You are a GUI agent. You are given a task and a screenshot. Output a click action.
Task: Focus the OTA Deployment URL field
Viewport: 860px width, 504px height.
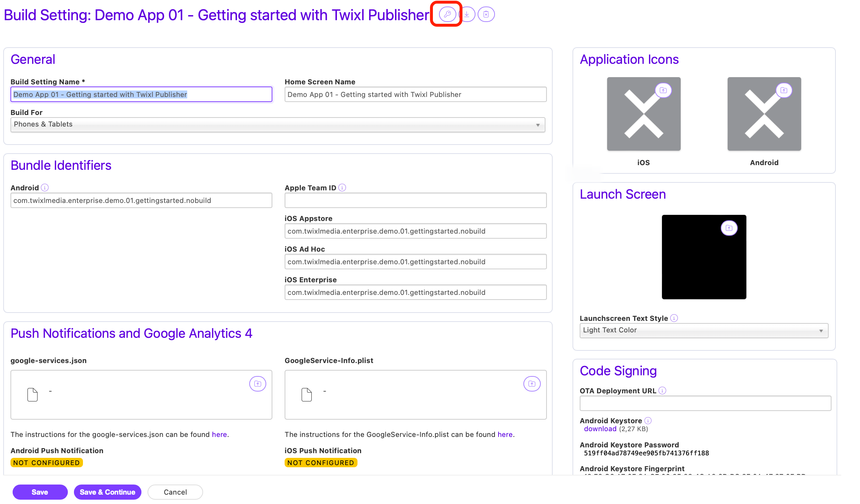(x=705, y=403)
